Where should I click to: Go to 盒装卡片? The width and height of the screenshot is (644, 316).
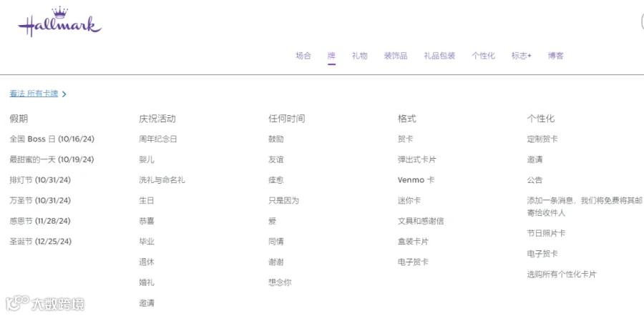coord(413,242)
